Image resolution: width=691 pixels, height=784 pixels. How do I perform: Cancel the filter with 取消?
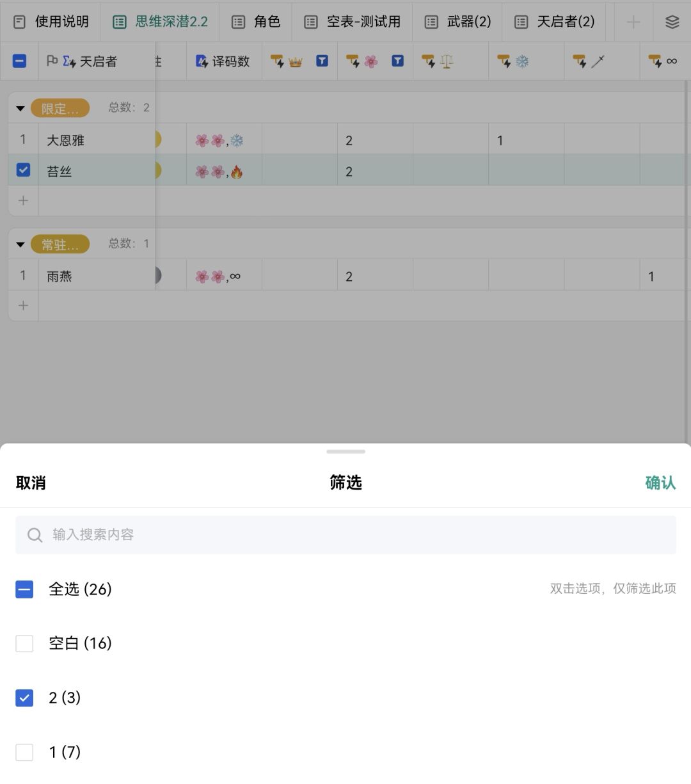tap(31, 483)
